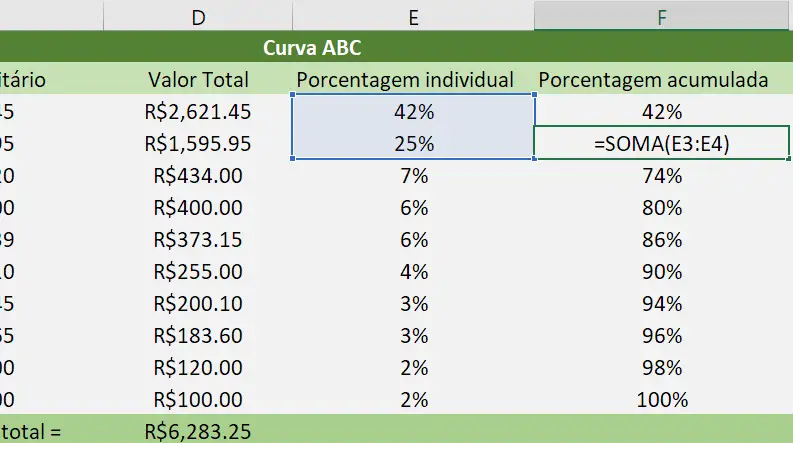The image size is (800, 450).
Task: Click the 74% accumulated percentage cell
Action: (x=662, y=176)
